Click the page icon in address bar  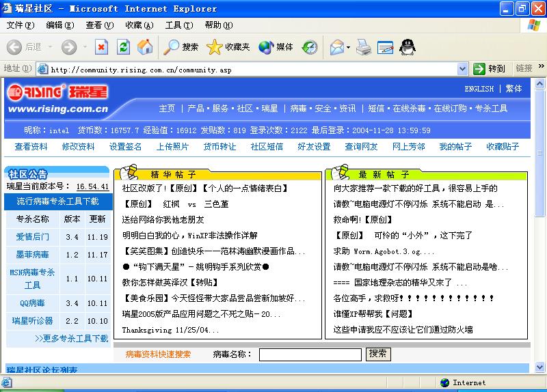point(42,69)
